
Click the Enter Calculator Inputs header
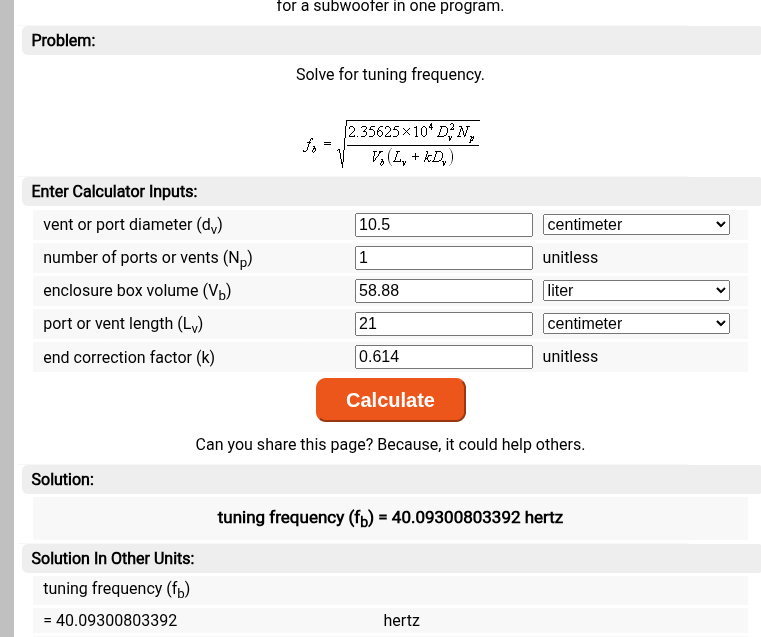(114, 192)
